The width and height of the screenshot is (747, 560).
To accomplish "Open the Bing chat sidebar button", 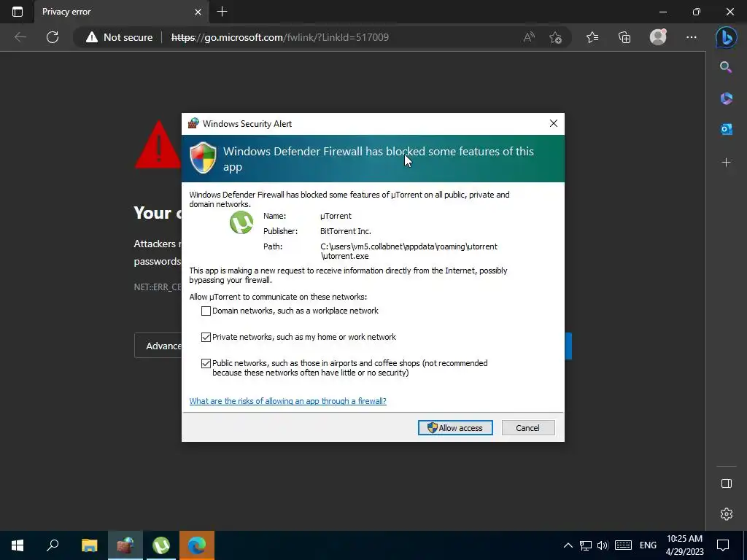I will click(726, 37).
